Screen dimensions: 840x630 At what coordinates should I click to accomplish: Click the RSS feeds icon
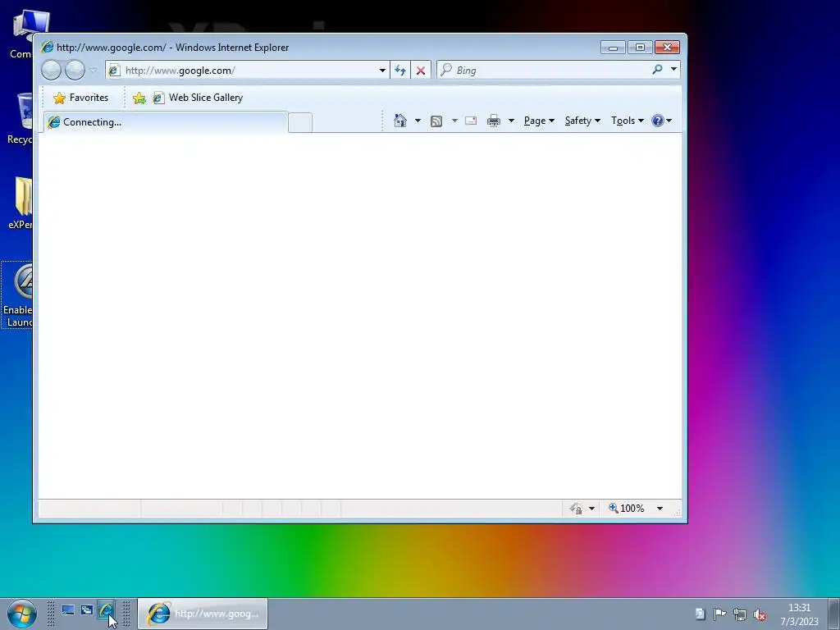click(436, 121)
